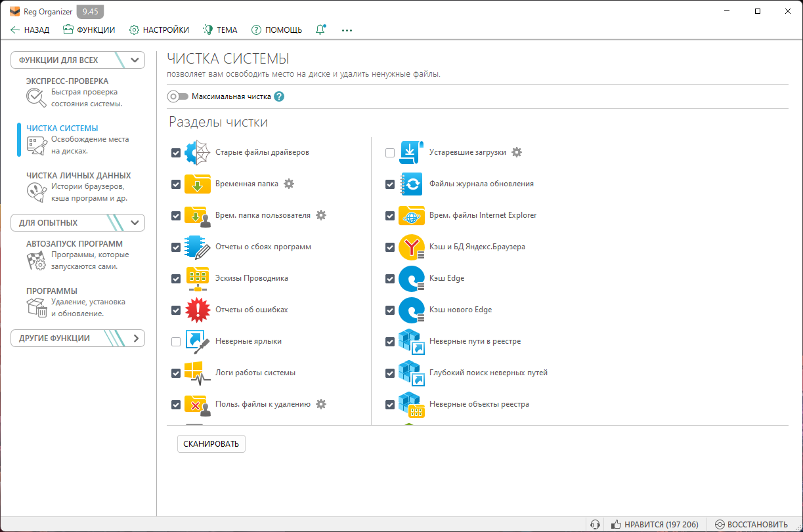Click the notification bell icon

click(321, 30)
